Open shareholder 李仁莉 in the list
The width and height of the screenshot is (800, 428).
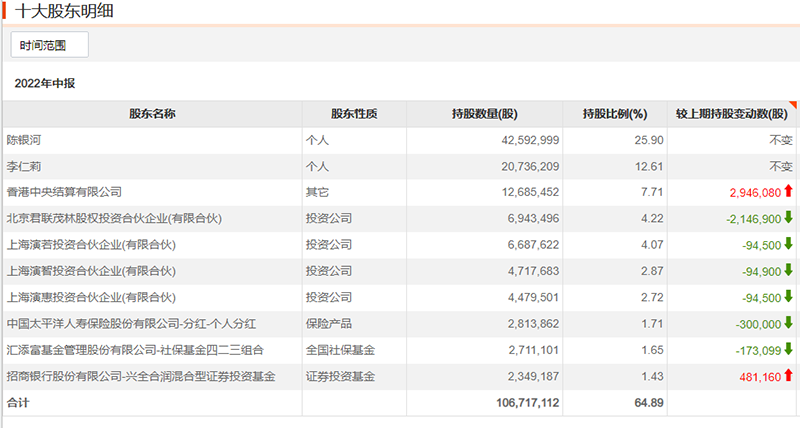(26, 166)
